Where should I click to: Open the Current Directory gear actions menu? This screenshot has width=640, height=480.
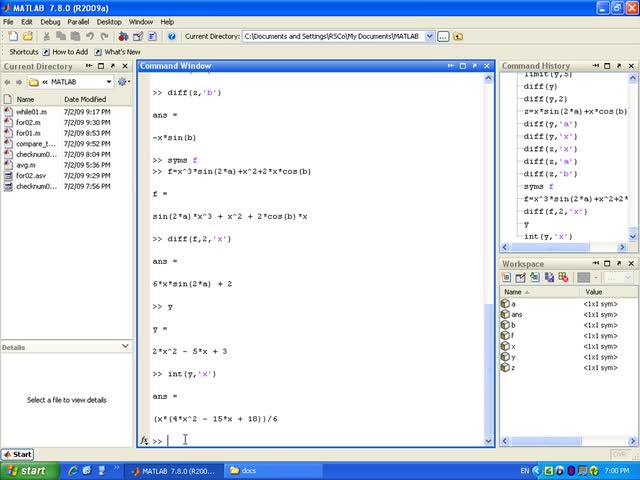pyautogui.click(x=123, y=82)
